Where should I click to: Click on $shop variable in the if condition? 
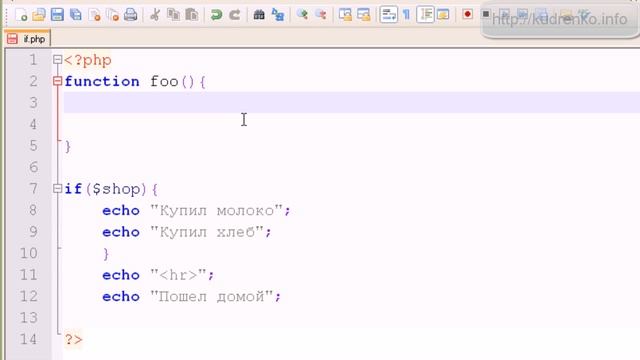118,189
